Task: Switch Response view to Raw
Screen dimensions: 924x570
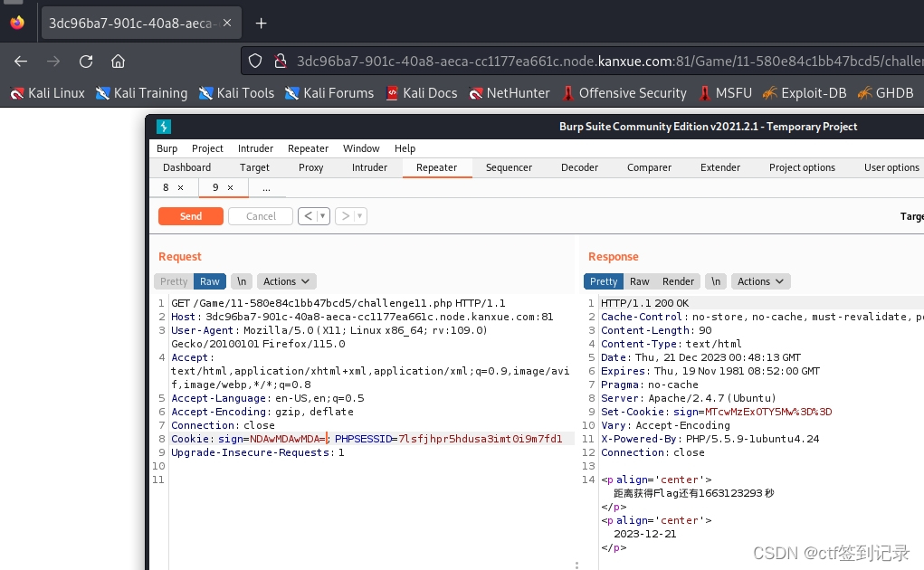Action: tap(639, 281)
